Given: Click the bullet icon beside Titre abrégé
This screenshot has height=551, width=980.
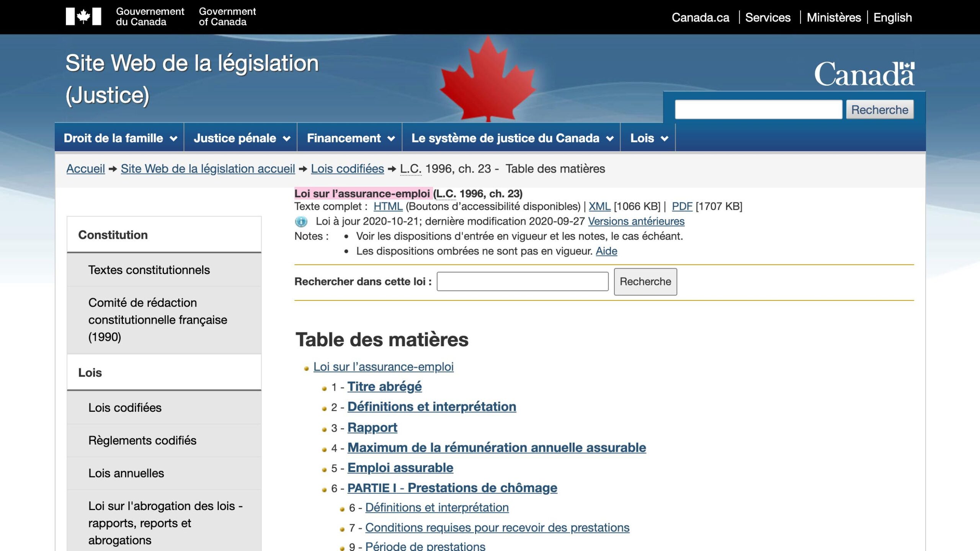Looking at the screenshot, I should click(x=323, y=387).
